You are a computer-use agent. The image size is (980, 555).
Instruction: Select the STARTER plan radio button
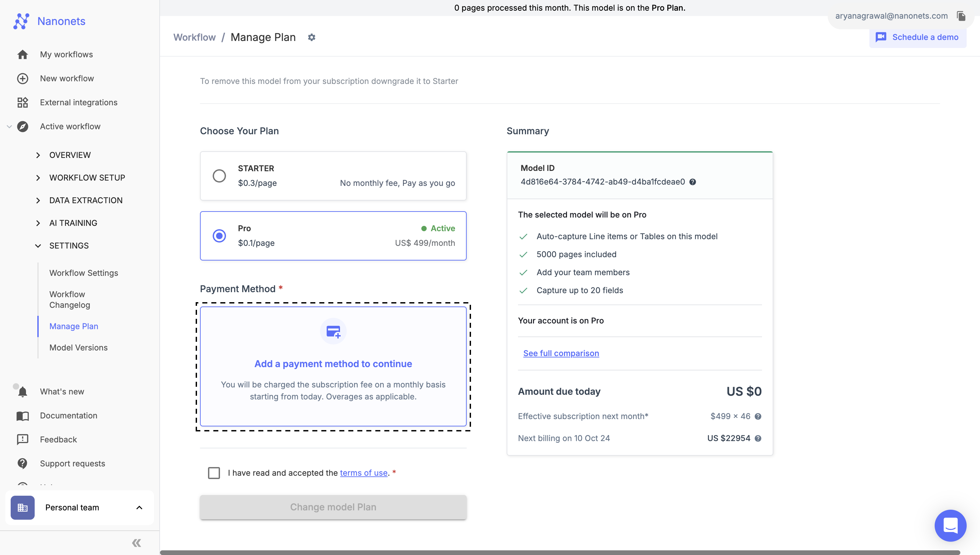(219, 176)
